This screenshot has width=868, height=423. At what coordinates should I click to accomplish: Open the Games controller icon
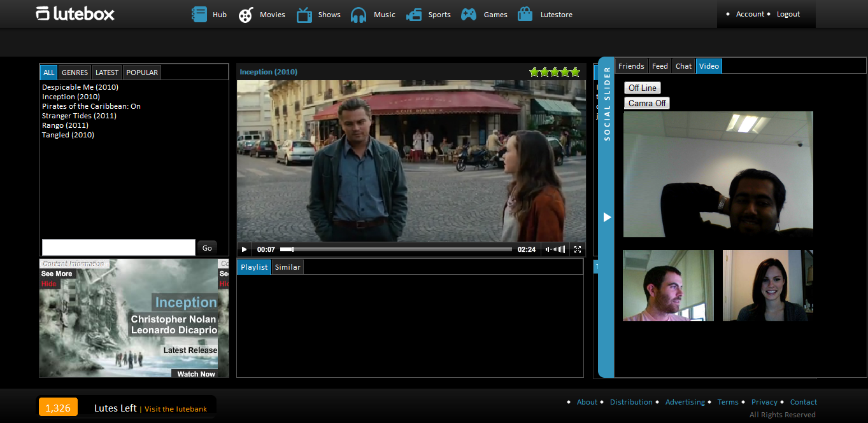click(x=469, y=15)
